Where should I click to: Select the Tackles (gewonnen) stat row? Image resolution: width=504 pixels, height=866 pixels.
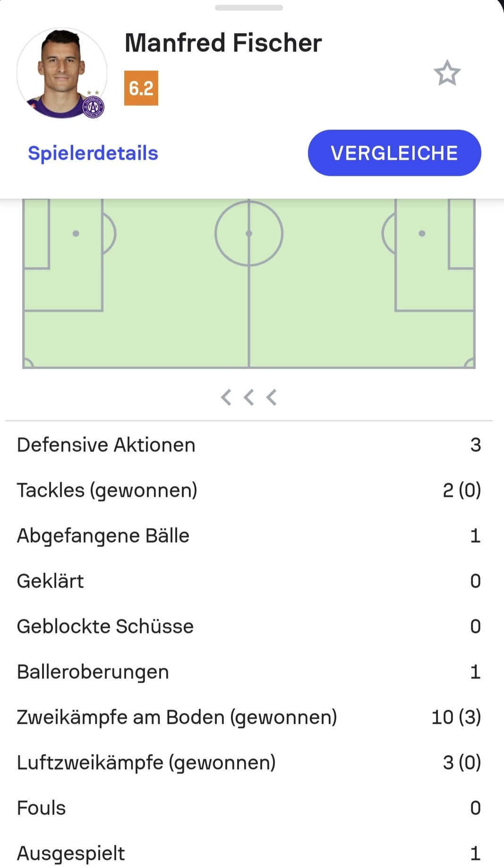click(x=249, y=490)
